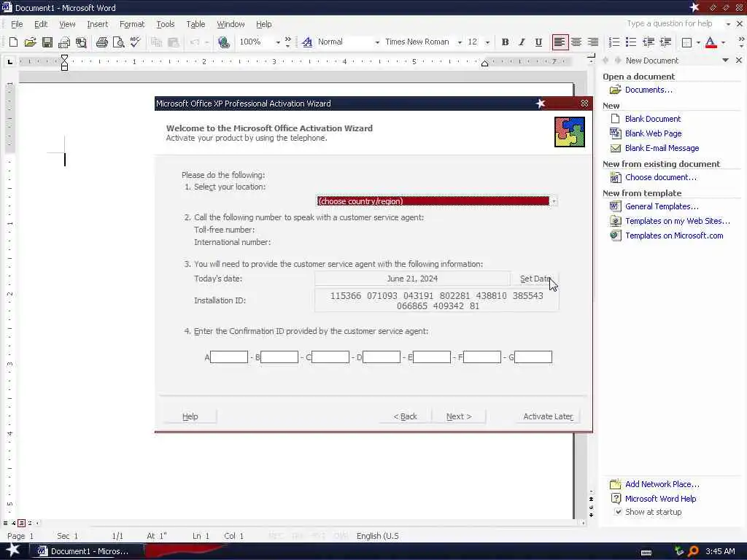The width and height of the screenshot is (747, 560).
Task: Open Print Preview from the toolbar
Action: click(118, 42)
